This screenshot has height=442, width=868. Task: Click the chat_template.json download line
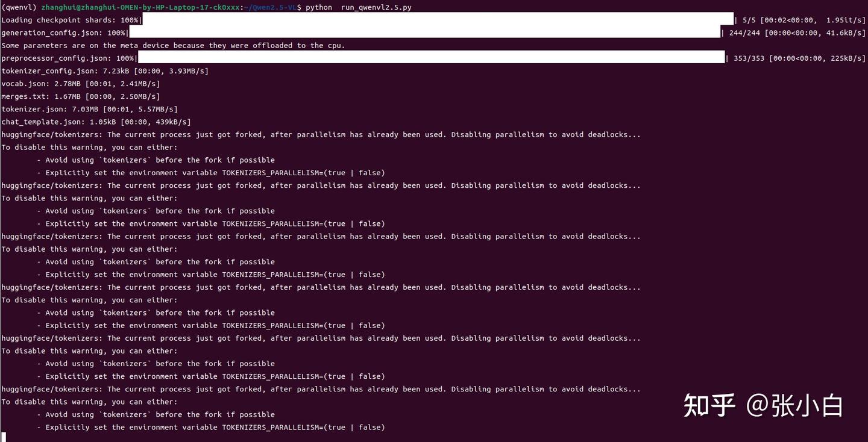pyautogui.click(x=96, y=122)
